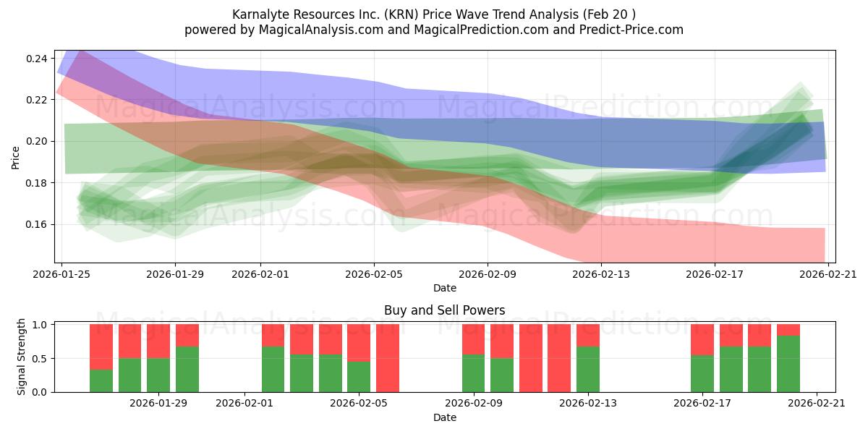Select the "0.20" price axis tick
The image size is (868, 434).
click(37, 141)
